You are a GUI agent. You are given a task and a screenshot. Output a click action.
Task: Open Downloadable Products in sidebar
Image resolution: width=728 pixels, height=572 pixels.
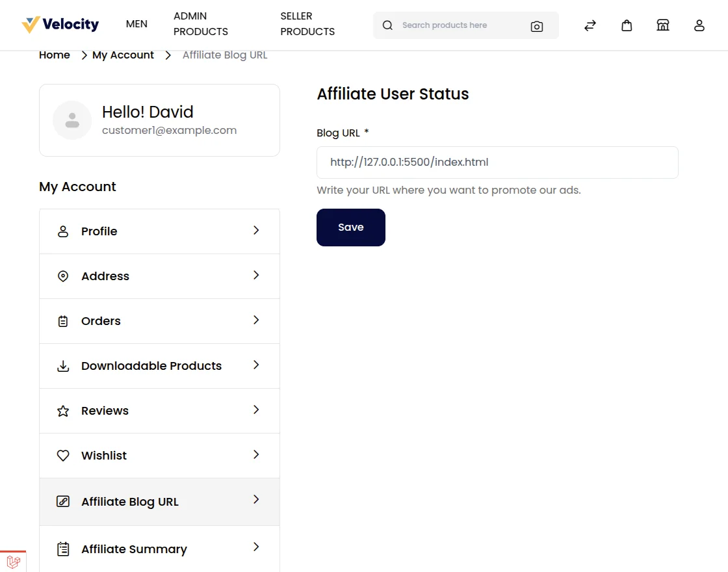tap(151, 366)
